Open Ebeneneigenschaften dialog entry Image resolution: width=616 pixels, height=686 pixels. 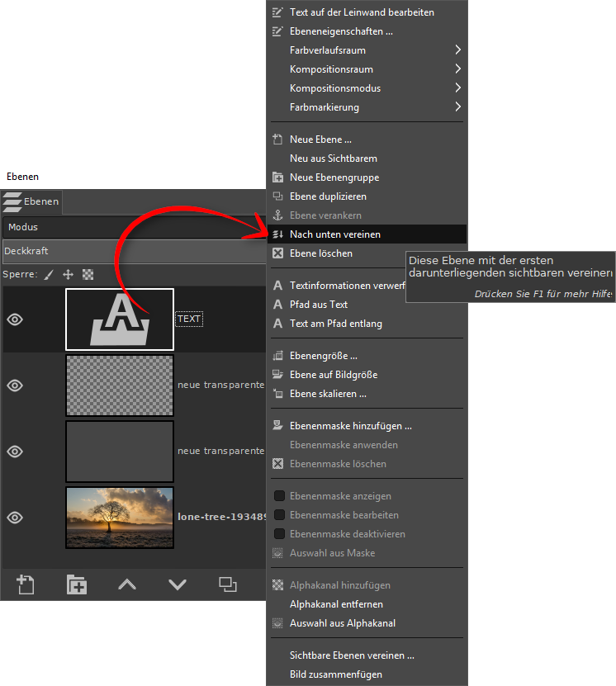pyautogui.click(x=367, y=31)
